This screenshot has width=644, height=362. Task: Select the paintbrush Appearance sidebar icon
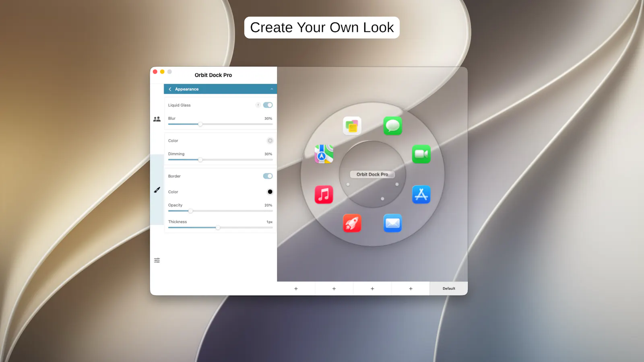(x=157, y=189)
